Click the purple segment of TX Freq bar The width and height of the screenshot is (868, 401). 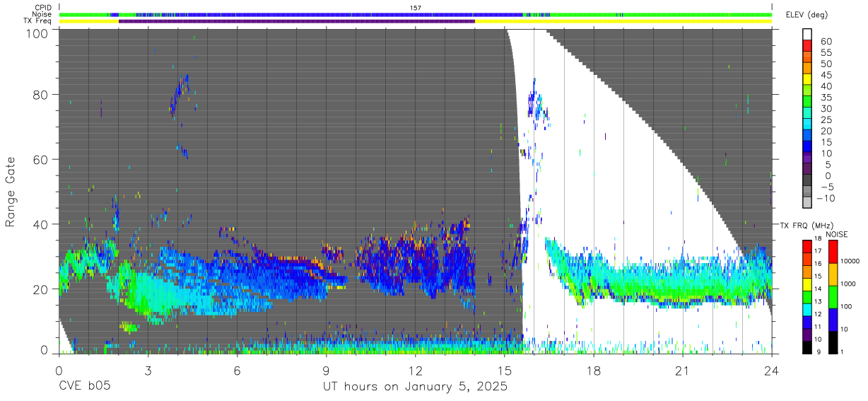click(297, 21)
